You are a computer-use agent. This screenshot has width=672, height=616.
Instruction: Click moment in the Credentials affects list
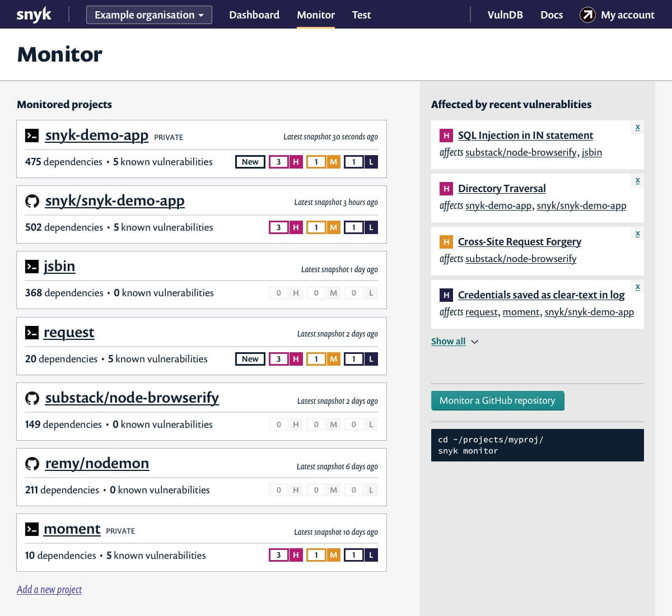tap(521, 312)
